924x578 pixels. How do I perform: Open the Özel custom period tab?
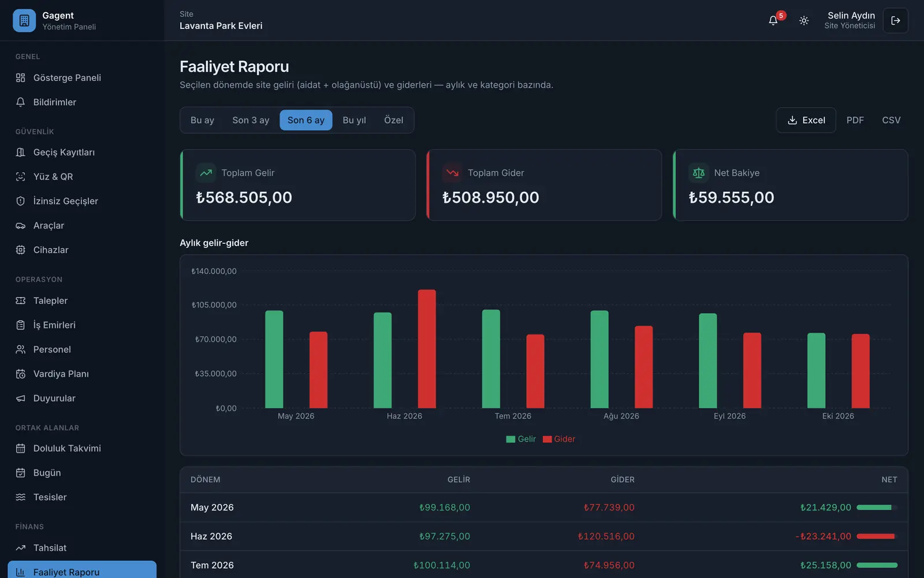coord(394,120)
